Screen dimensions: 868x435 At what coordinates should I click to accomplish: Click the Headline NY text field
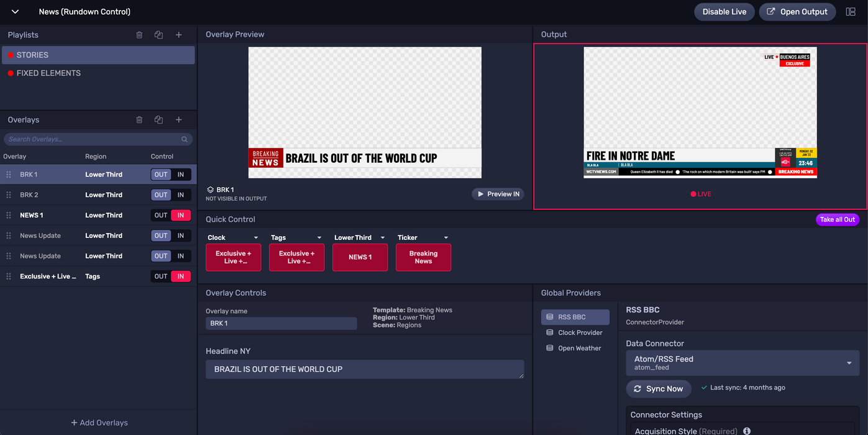(365, 369)
